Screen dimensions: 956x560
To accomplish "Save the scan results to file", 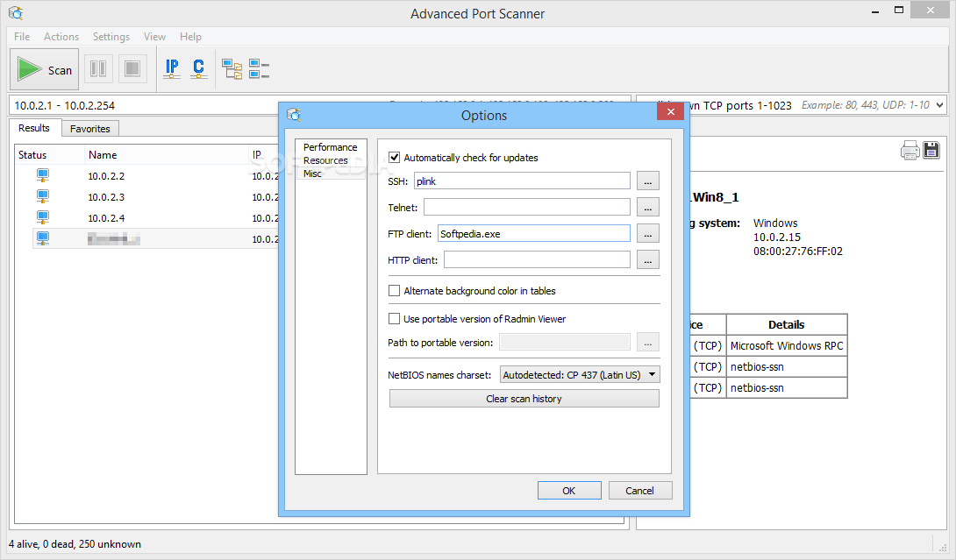I will [x=931, y=150].
